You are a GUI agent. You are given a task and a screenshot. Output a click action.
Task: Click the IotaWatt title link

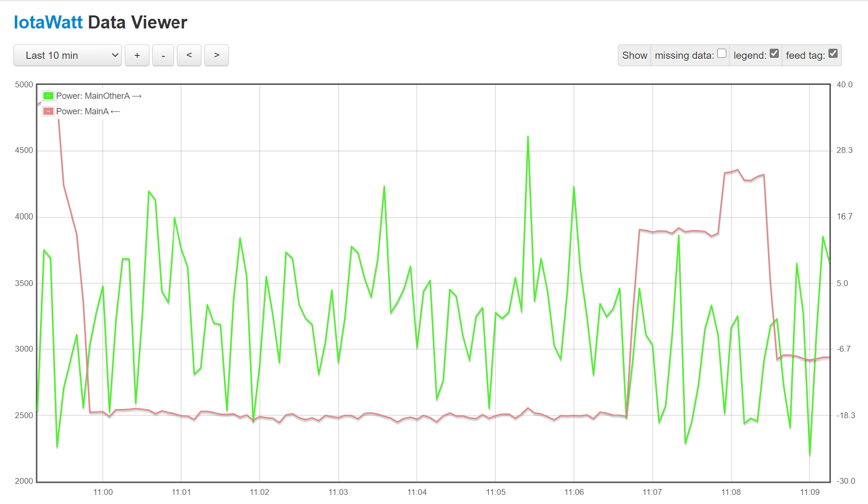(x=48, y=23)
